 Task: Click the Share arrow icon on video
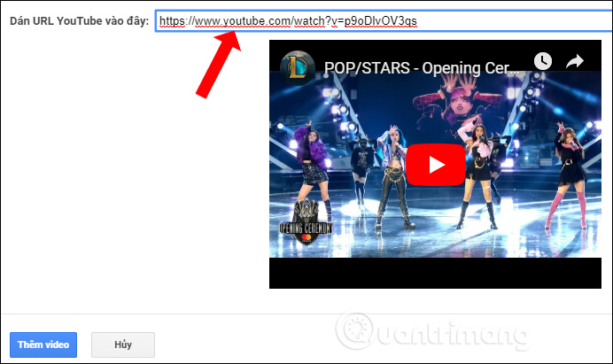click(575, 61)
